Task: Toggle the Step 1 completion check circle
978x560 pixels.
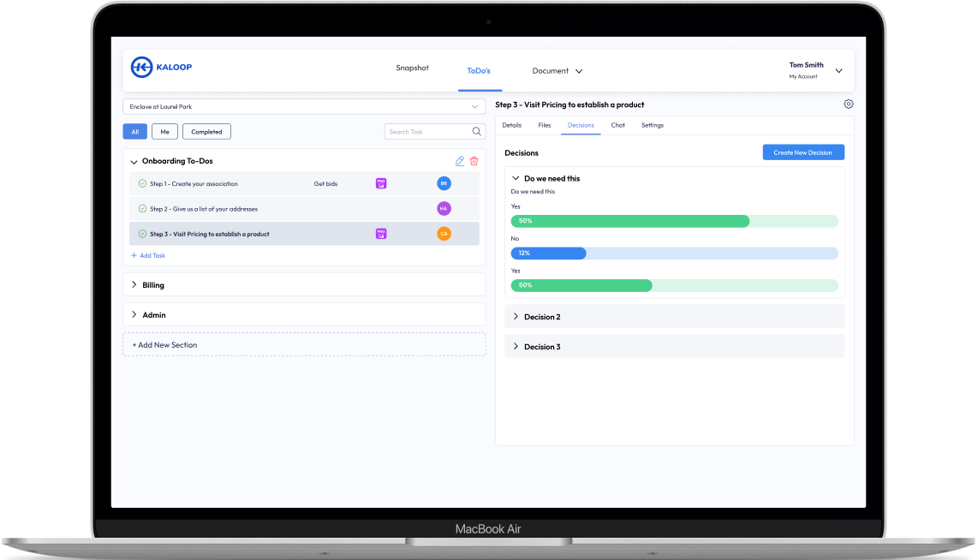Action: pyautogui.click(x=142, y=184)
